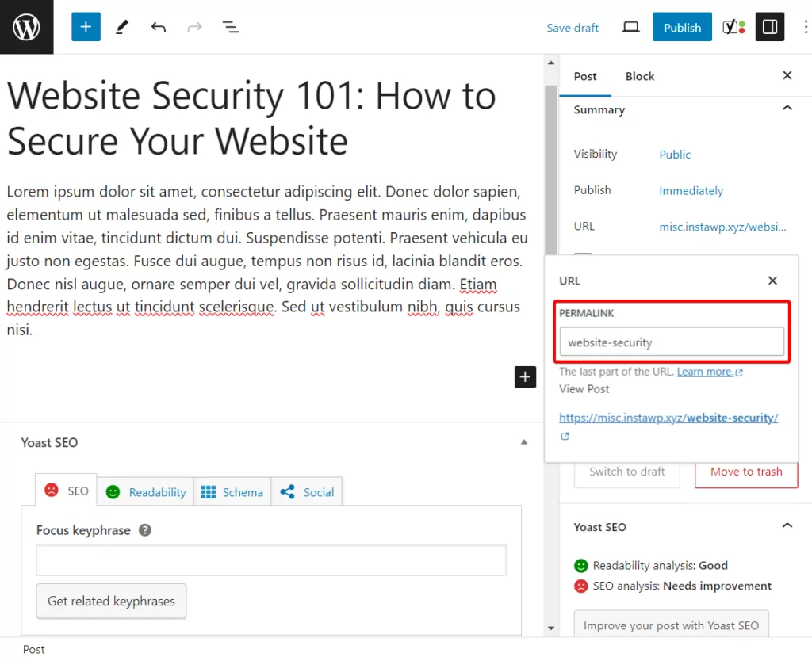Open the SEO tab in Yoast

point(67,491)
